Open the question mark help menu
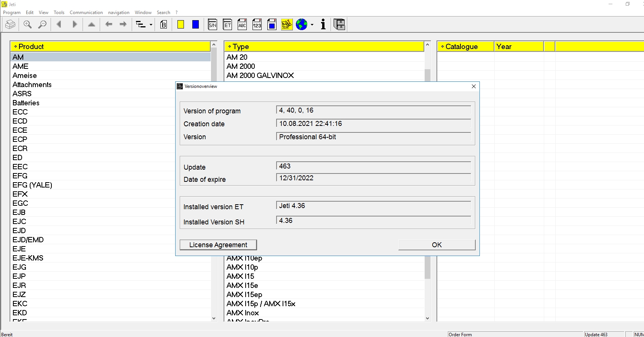The image size is (644, 337). pos(176,13)
